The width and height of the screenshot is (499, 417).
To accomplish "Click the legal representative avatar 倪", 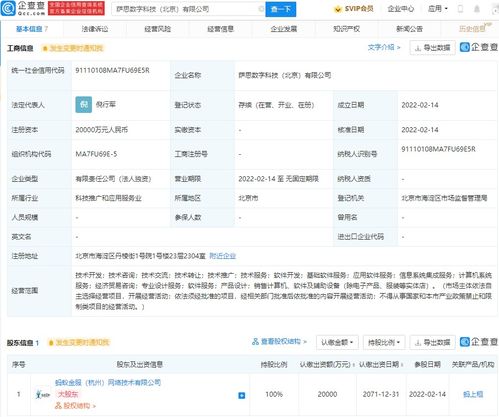I will point(84,105).
